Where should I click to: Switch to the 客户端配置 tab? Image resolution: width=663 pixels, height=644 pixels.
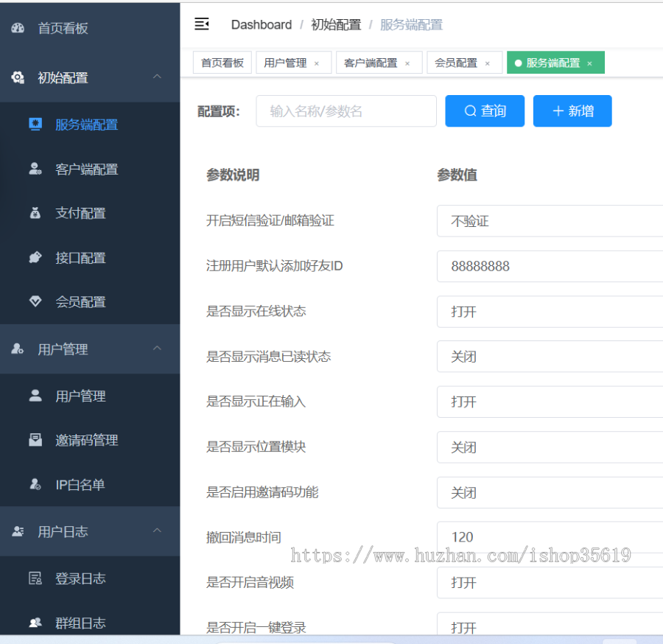pos(379,63)
